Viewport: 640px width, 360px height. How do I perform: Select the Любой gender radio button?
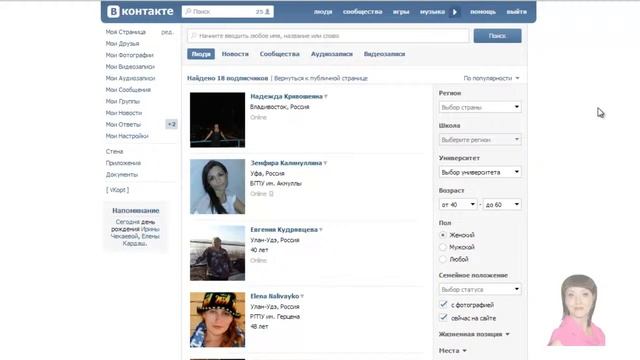(443, 259)
